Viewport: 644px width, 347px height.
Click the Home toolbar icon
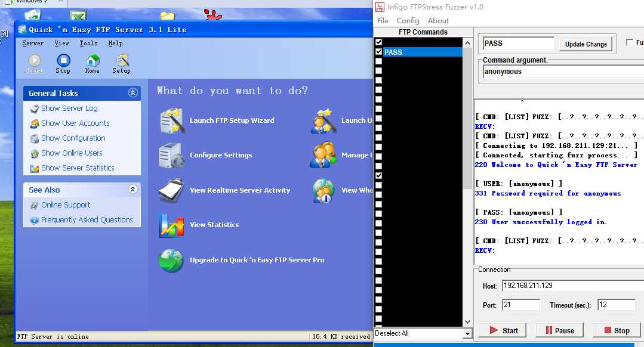coord(93,61)
